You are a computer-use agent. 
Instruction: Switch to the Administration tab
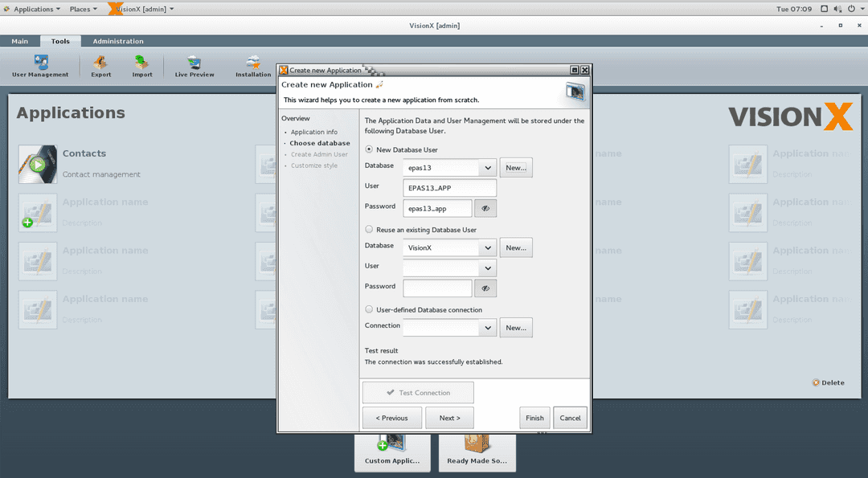pos(117,40)
